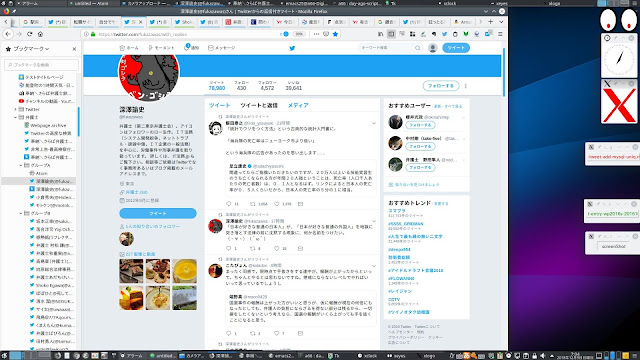Reply to the 17時間 tweet by 深澤諭史
640x360 pixels.
229,248
